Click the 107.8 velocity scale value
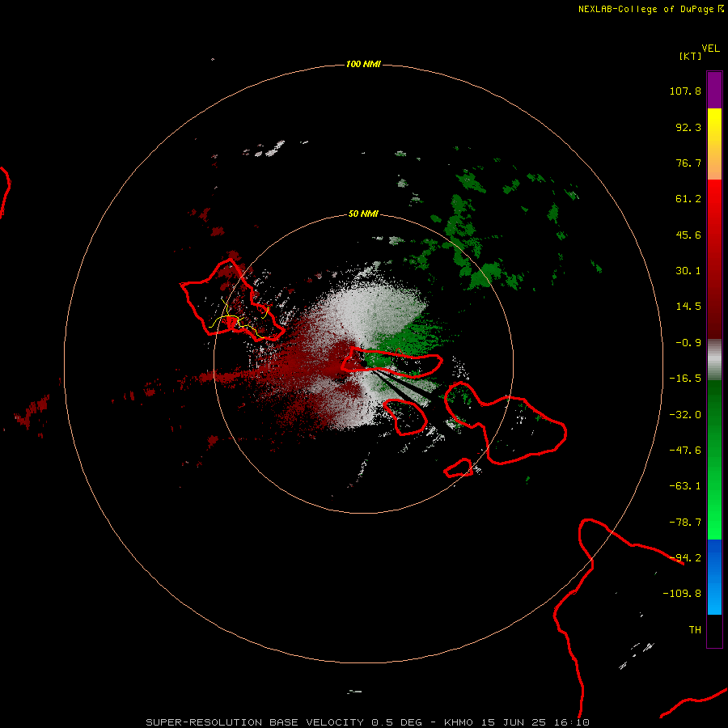 tap(685, 91)
